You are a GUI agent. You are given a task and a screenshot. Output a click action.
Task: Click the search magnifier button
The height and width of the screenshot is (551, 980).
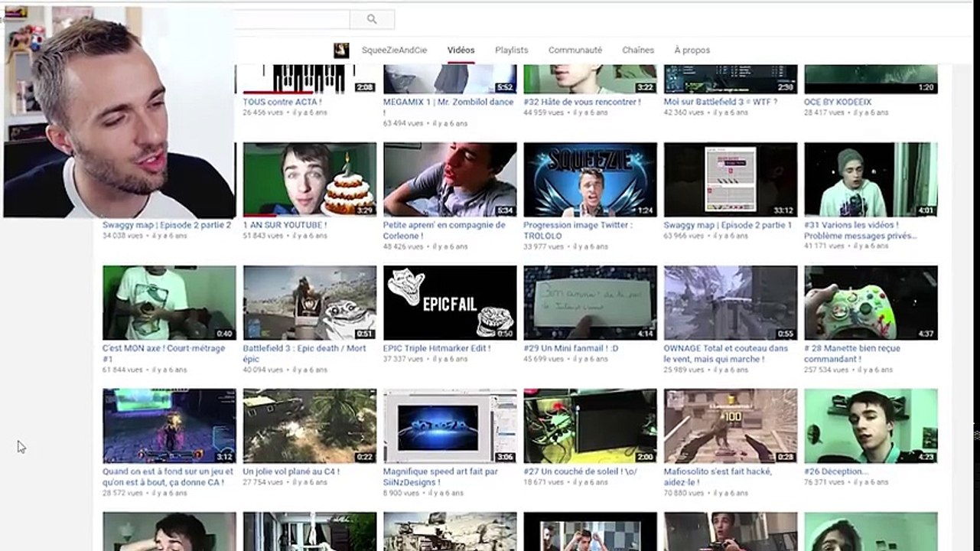372,19
